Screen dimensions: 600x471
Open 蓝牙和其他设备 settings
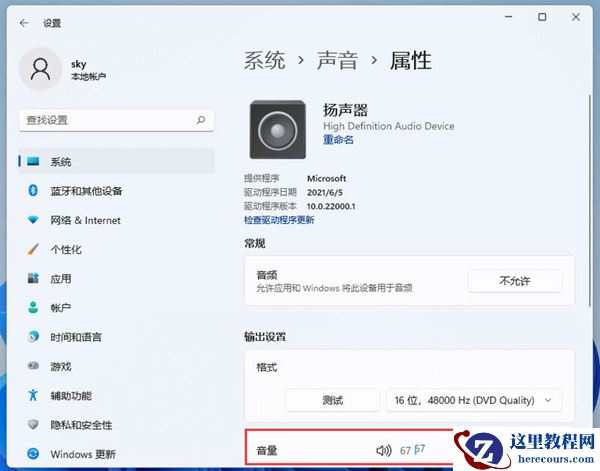click(116, 191)
